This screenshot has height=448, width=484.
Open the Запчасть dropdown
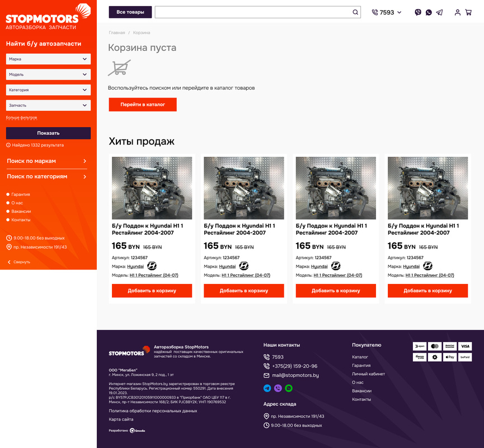[x=48, y=105]
